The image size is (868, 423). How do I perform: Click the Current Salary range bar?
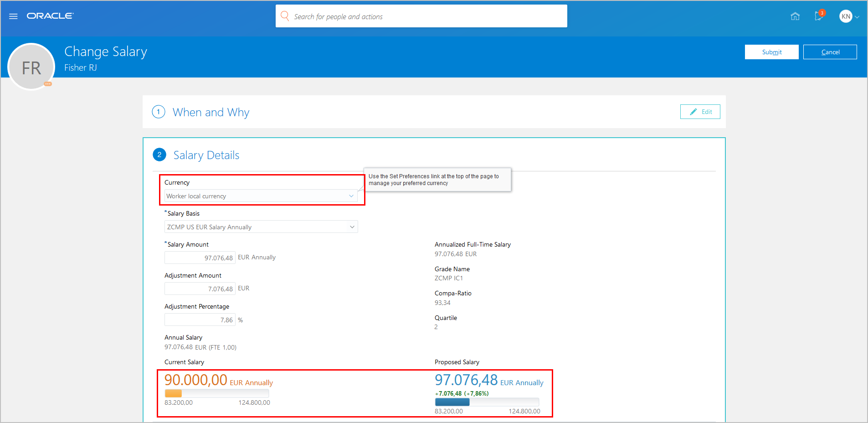[217, 393]
